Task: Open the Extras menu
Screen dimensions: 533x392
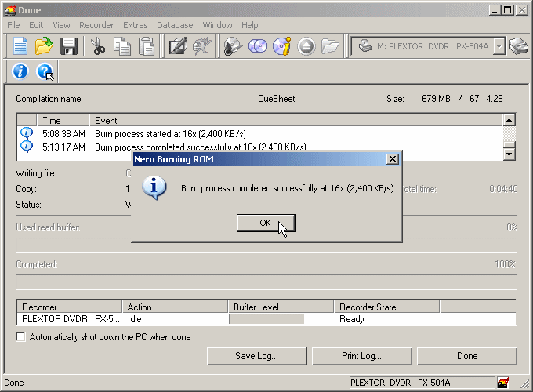Action: (x=135, y=25)
